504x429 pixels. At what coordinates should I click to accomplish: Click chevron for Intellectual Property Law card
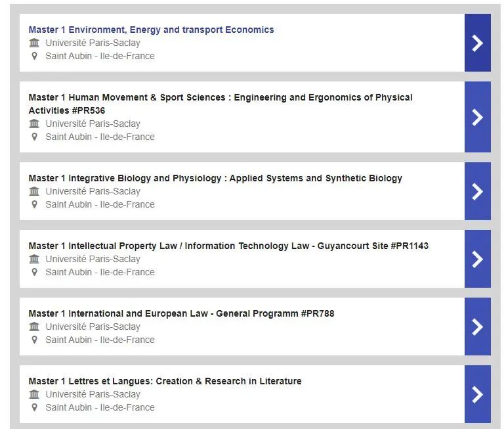tap(477, 259)
